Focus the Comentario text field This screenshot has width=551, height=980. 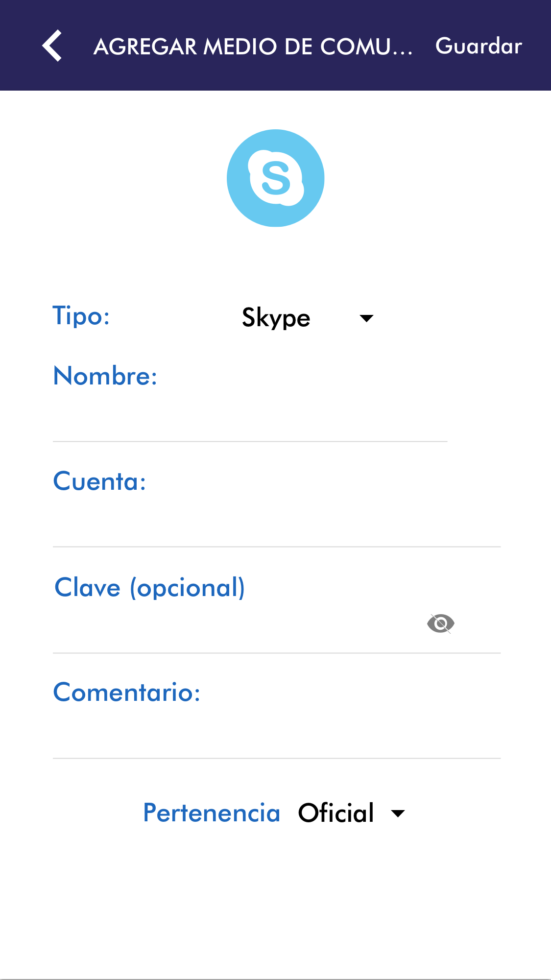[276, 738]
